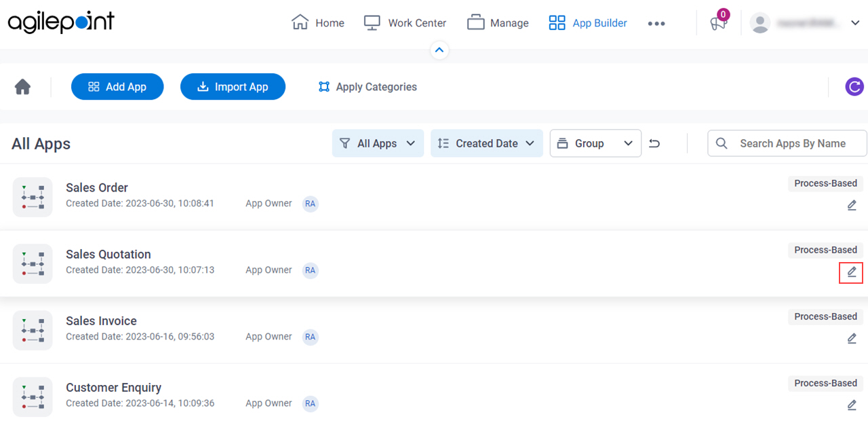Image resolution: width=868 pixels, height=425 pixels.
Task: Open the Created Date sort dropdown
Action: 486,143
